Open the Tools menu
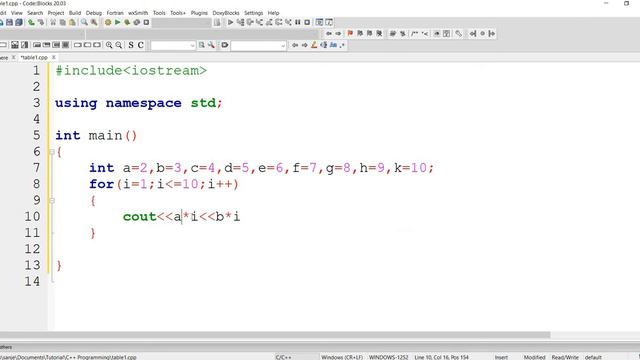 [159, 13]
